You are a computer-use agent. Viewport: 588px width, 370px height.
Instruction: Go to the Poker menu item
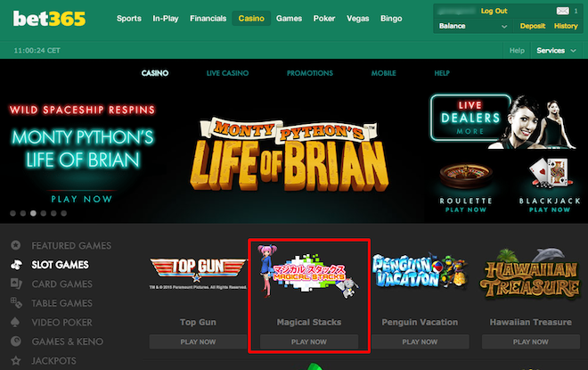[x=324, y=19]
